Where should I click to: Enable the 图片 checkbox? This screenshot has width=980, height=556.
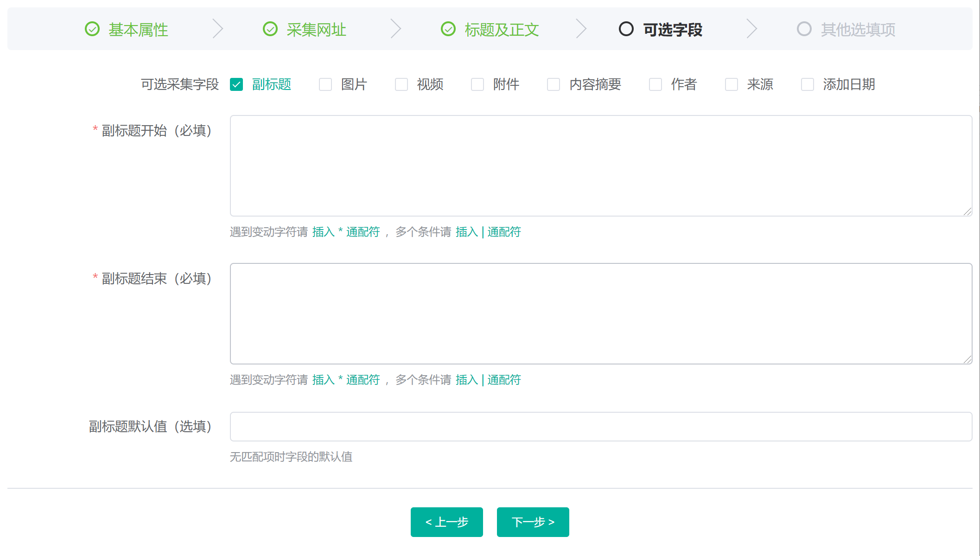(325, 84)
